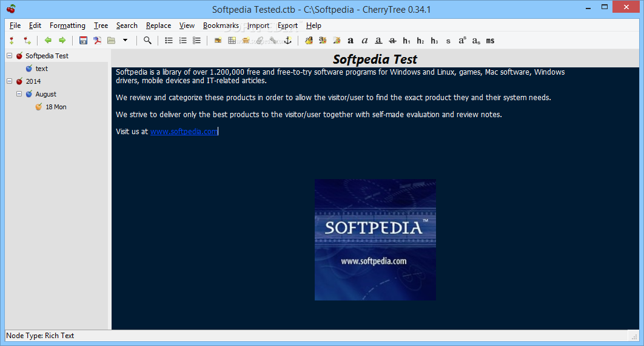Set bulleted list formatting
This screenshot has width=644, height=346.
[x=169, y=40]
